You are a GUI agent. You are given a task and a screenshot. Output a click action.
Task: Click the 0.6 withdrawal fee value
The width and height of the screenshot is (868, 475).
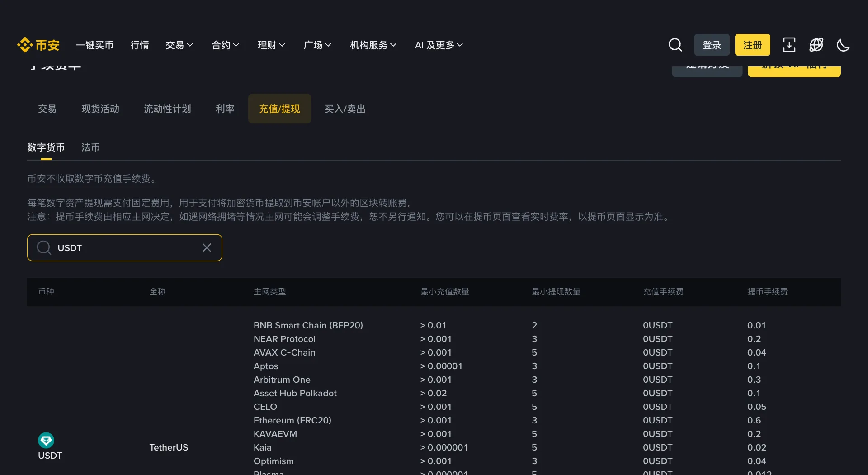754,420
